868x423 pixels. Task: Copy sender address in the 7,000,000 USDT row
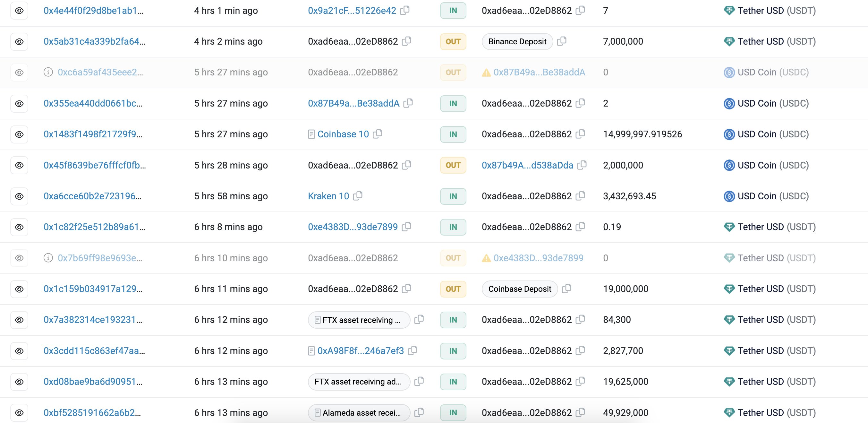(407, 41)
